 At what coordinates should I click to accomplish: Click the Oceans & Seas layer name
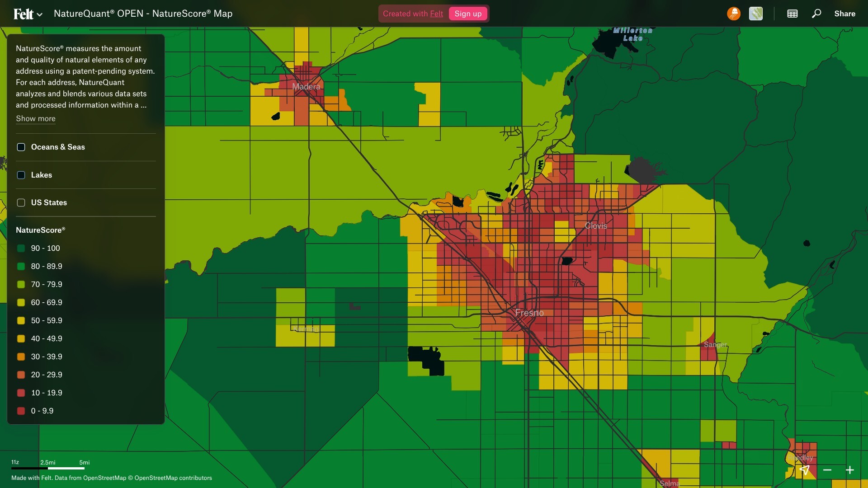(x=58, y=147)
